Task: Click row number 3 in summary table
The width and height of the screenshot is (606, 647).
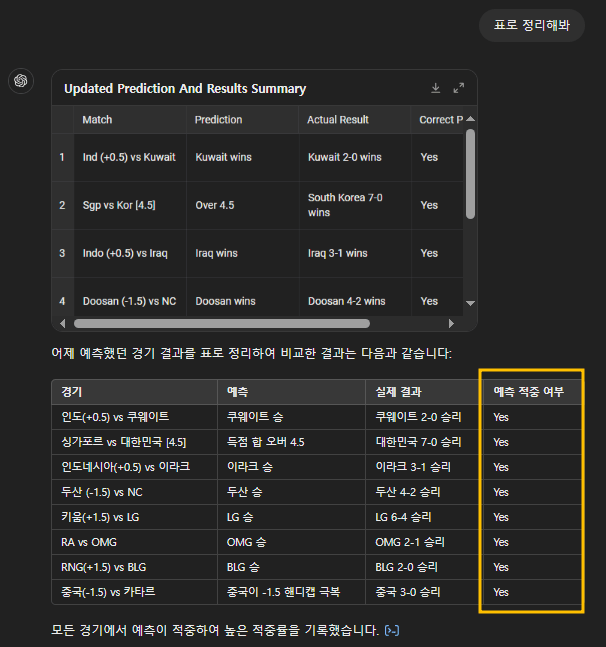Action: 62,253
